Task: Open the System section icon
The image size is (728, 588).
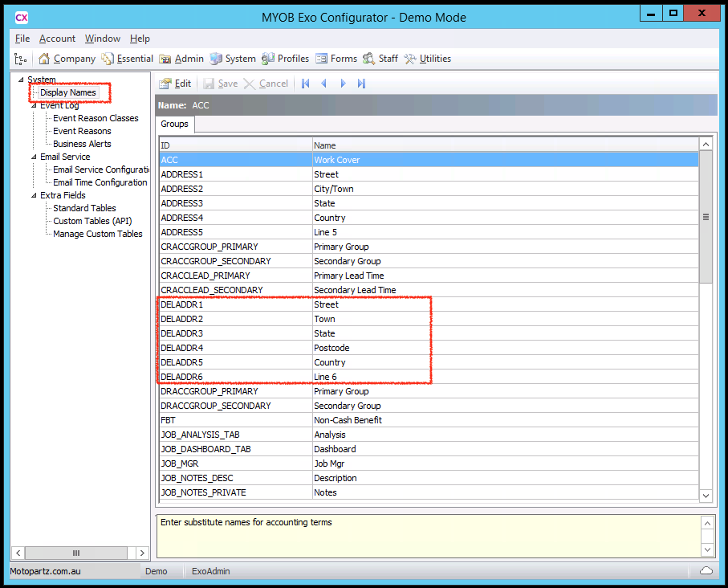Action: point(216,59)
